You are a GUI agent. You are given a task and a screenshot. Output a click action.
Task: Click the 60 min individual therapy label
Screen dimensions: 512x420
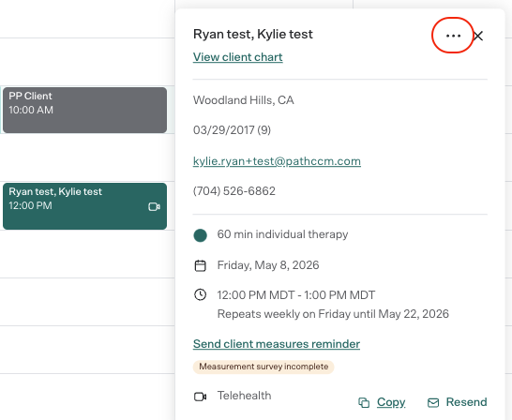[282, 234]
